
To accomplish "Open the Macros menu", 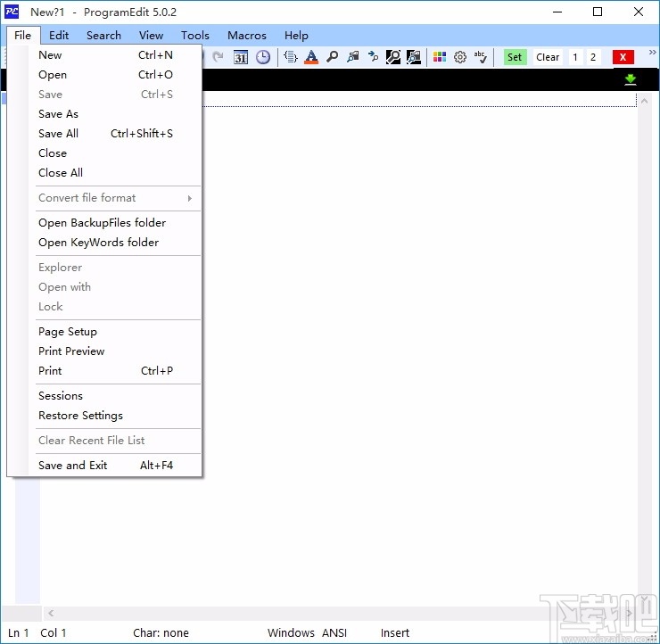I will [x=247, y=36].
